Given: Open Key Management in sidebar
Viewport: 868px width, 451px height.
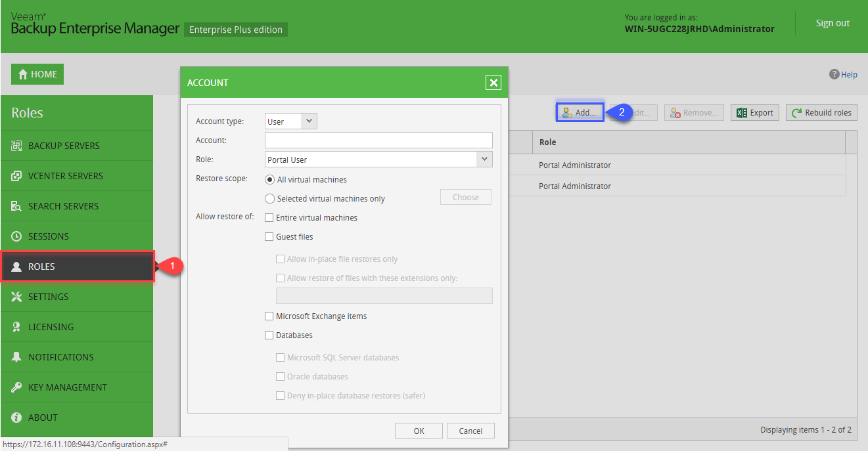Looking at the screenshot, I should click(67, 387).
